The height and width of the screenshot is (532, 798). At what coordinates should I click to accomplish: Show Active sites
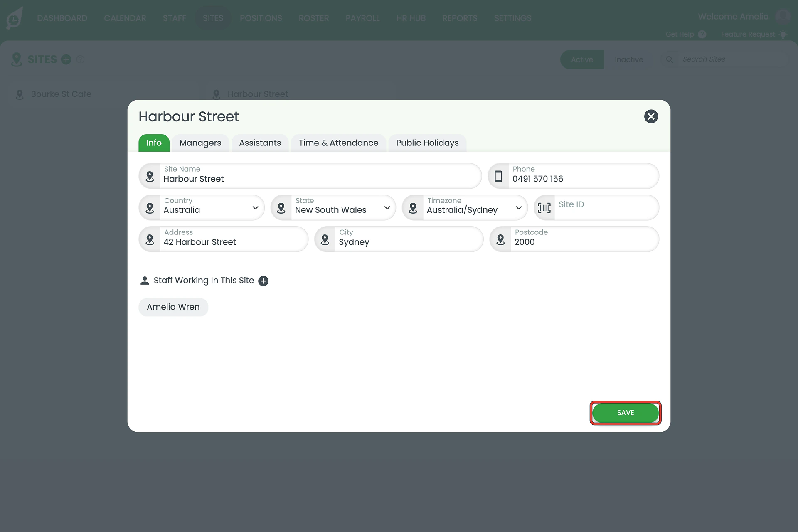point(582,59)
